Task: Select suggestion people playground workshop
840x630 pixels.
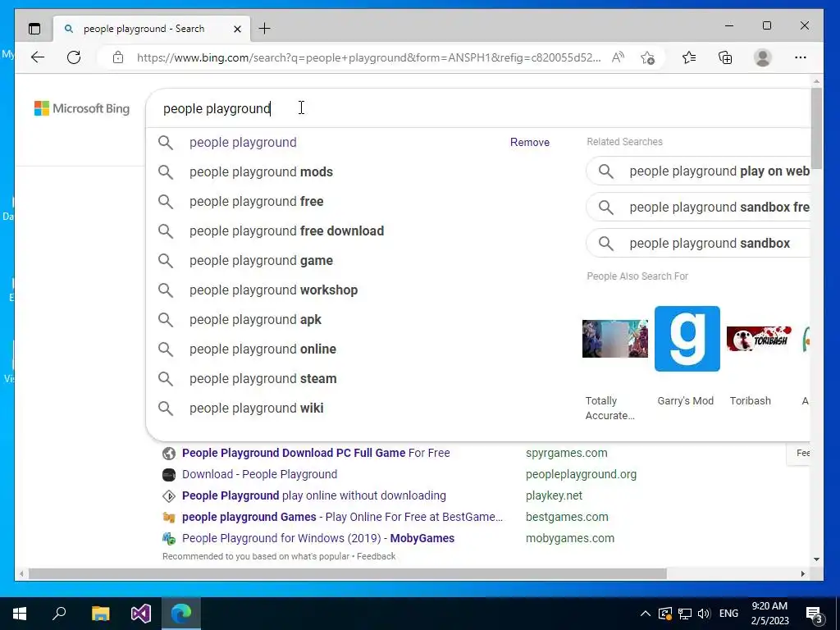Action: (273, 290)
